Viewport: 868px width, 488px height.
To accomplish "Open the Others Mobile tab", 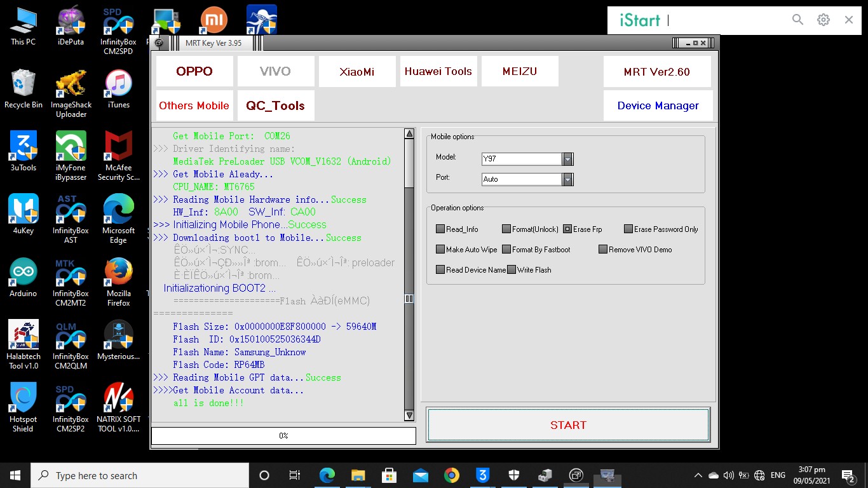I will (194, 105).
